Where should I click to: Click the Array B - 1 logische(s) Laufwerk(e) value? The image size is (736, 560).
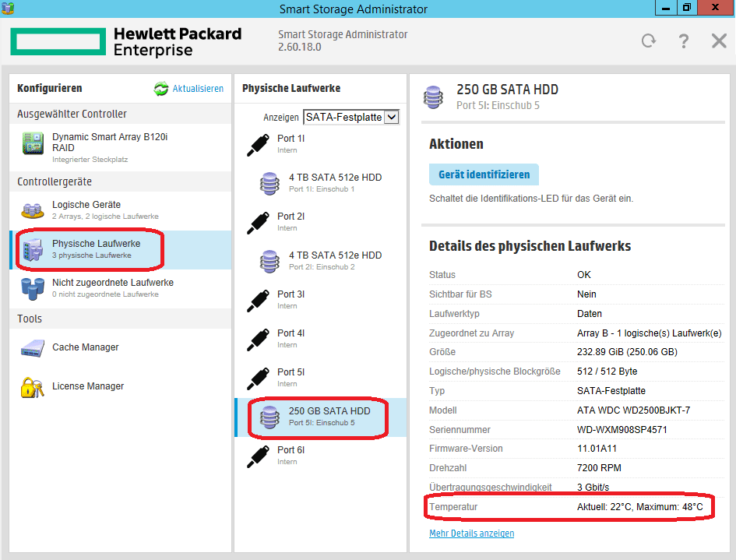coord(650,333)
